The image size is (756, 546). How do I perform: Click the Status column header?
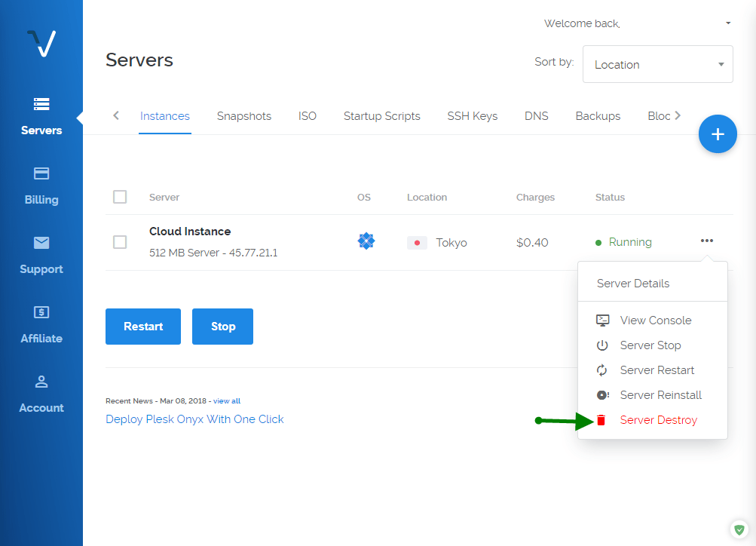(x=610, y=198)
